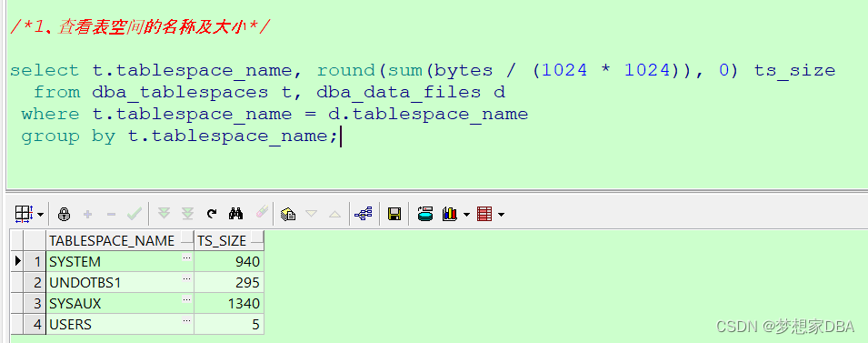This screenshot has height=343, width=868.
Task: Click the binoculars query-by-example icon
Action: coord(235,214)
